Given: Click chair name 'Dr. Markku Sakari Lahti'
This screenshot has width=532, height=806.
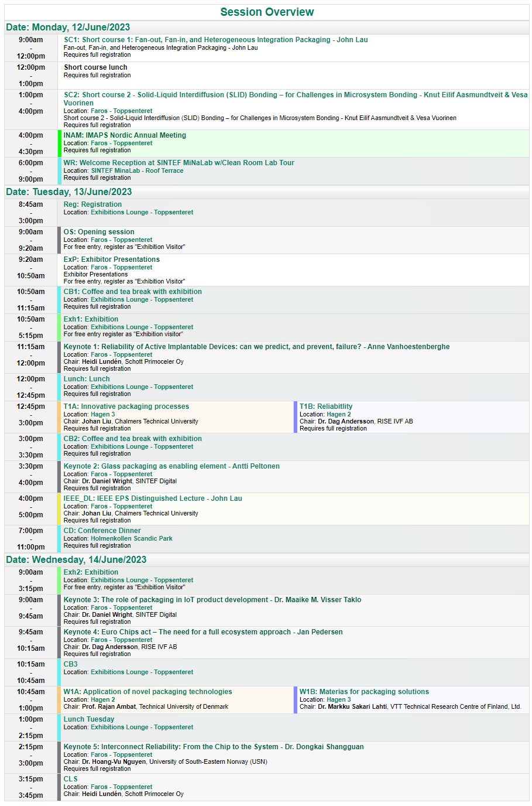Looking at the screenshot, I should (x=352, y=706).
